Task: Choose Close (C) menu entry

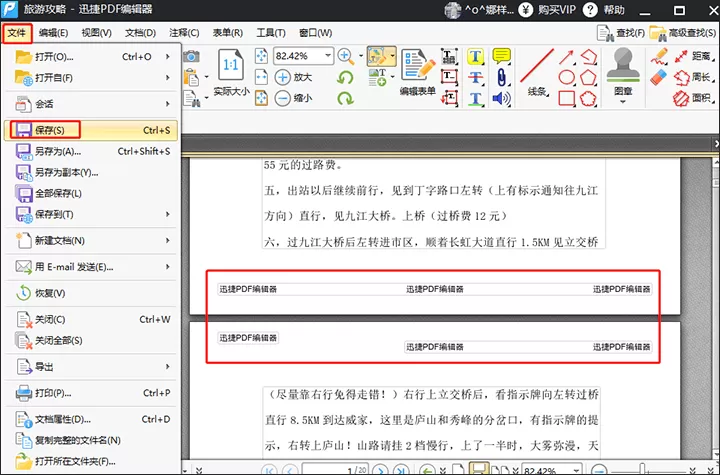Action: [x=90, y=320]
